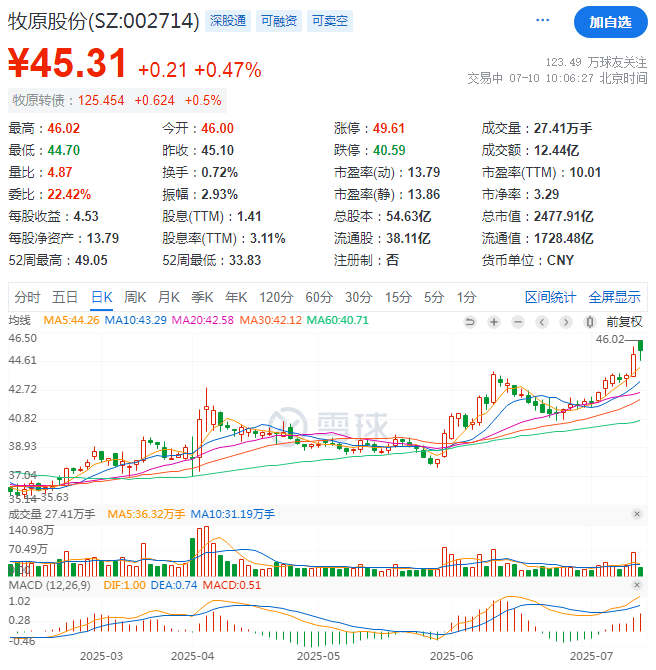The height and width of the screenshot is (670, 656).
Task: Zoom in the K-line chart with plus icon
Action: [x=494, y=322]
